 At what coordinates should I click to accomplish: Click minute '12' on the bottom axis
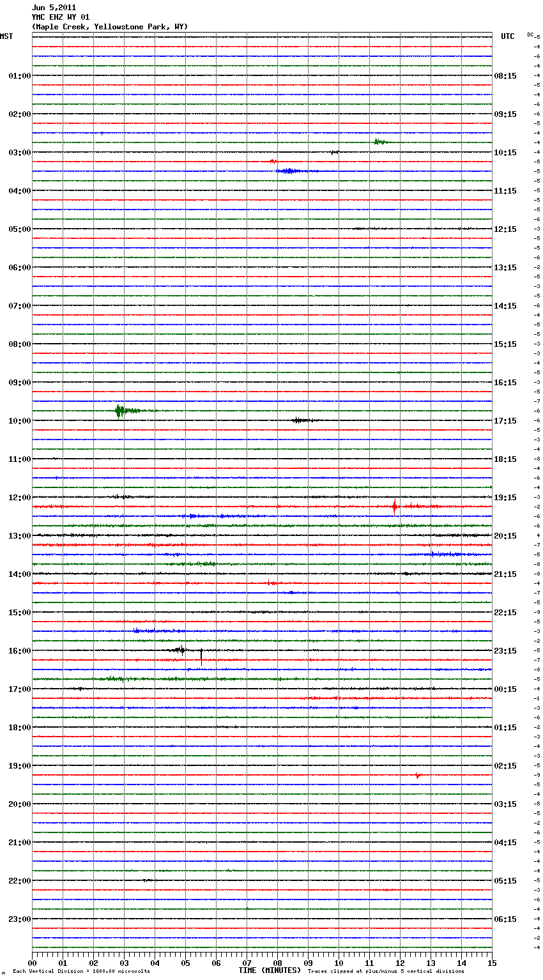point(400,963)
